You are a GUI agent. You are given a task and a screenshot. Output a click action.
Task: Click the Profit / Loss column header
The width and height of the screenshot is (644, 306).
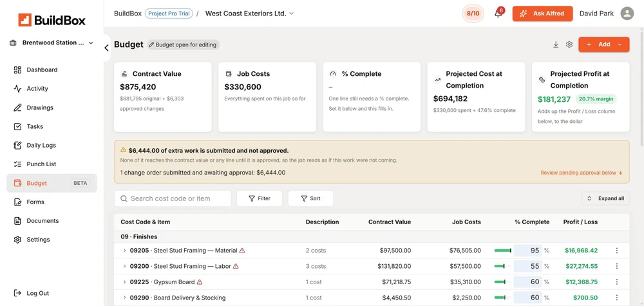click(580, 222)
